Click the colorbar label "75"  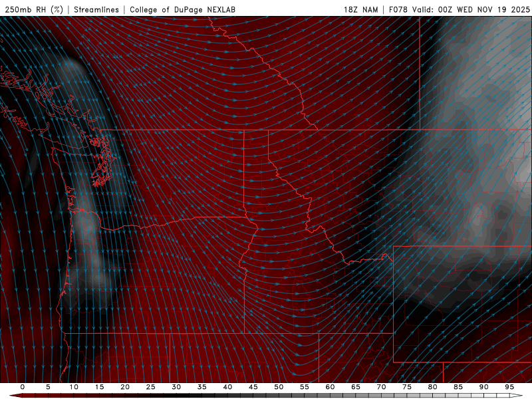pos(407,387)
